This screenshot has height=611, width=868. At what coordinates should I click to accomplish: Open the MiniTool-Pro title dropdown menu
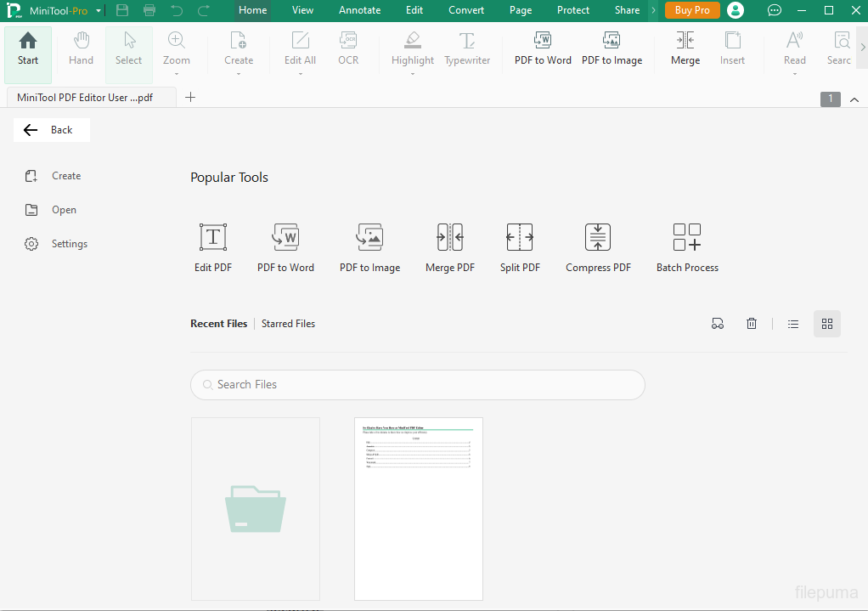coord(99,11)
